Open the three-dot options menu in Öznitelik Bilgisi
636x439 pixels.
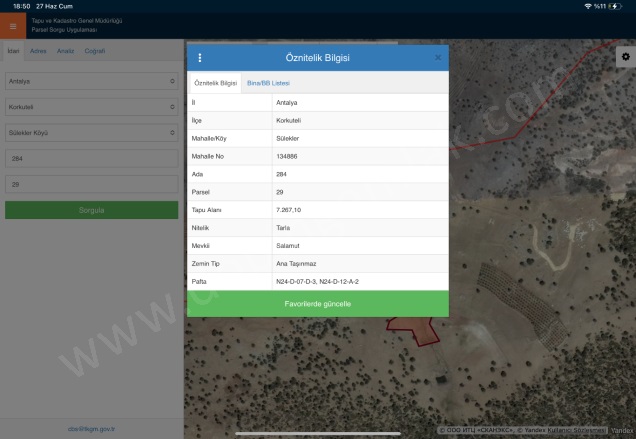point(200,58)
